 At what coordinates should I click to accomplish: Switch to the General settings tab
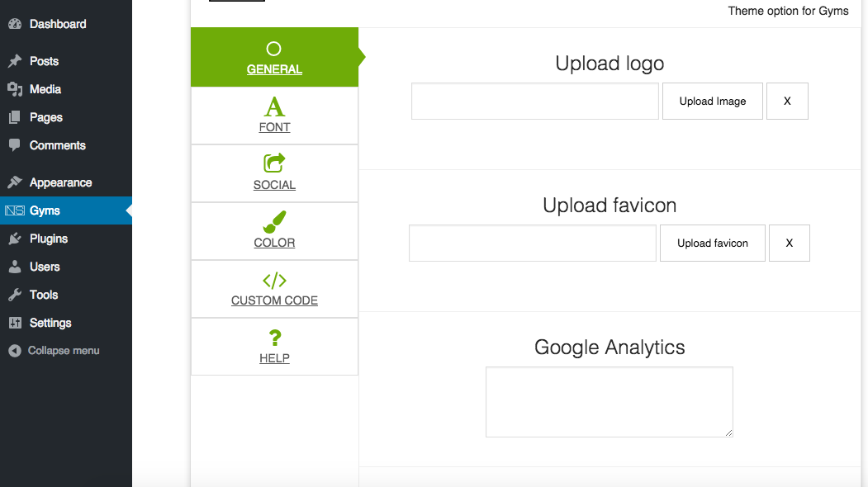click(274, 57)
